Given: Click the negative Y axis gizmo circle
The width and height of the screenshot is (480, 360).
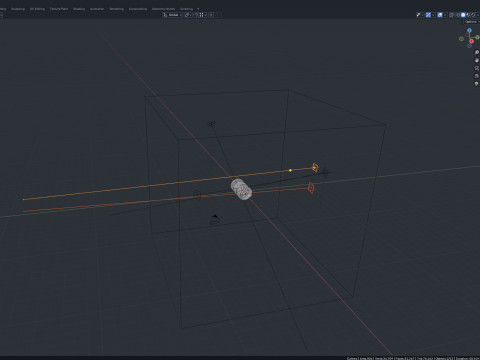Looking at the screenshot, I should click(x=461, y=39).
